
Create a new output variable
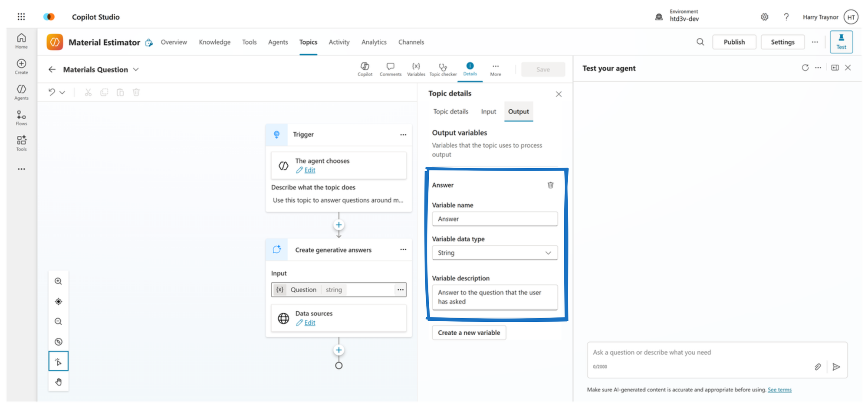coord(469,333)
